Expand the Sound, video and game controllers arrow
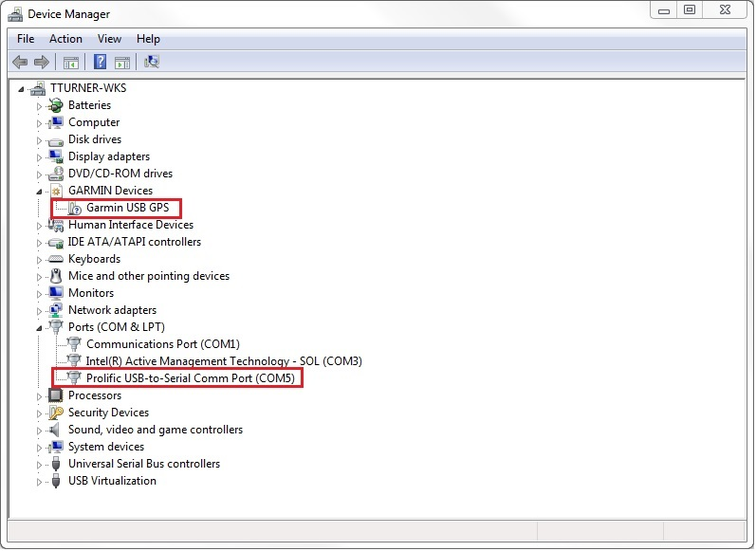The image size is (756, 551). tap(39, 431)
